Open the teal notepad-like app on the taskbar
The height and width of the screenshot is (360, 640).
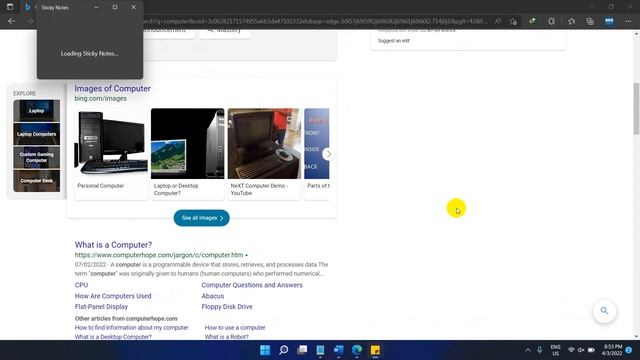coord(320,350)
